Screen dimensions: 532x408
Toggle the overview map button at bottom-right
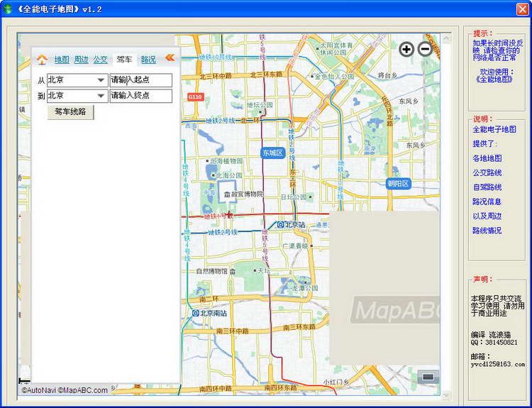click(428, 377)
